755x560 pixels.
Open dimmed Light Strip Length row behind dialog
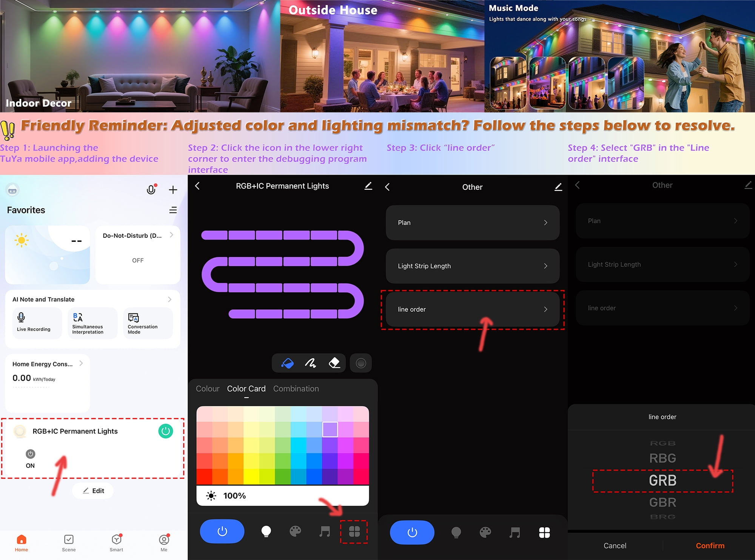pyautogui.click(x=663, y=265)
